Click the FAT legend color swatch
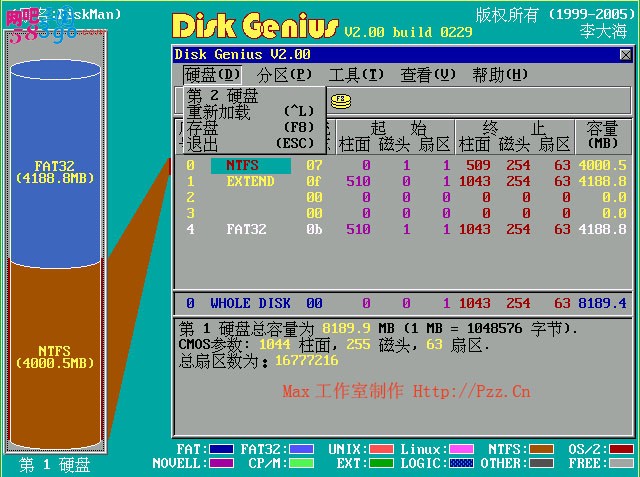The width and height of the screenshot is (640, 477). click(221, 449)
